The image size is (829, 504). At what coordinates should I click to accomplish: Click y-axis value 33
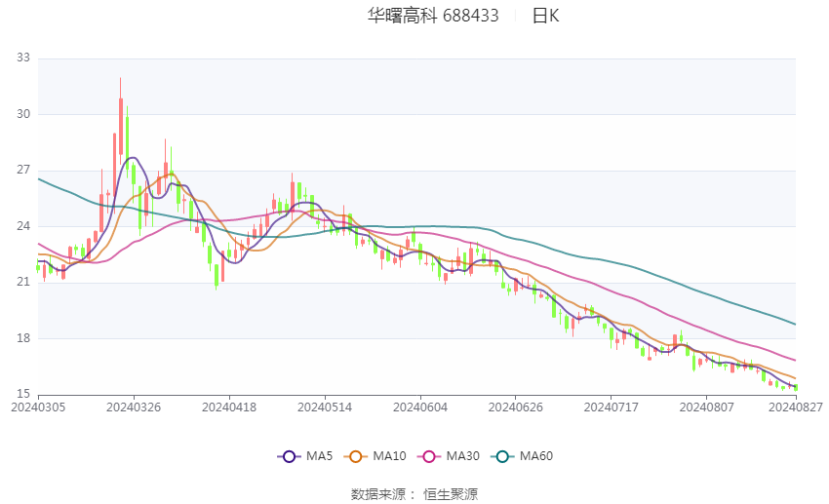[x=23, y=58]
